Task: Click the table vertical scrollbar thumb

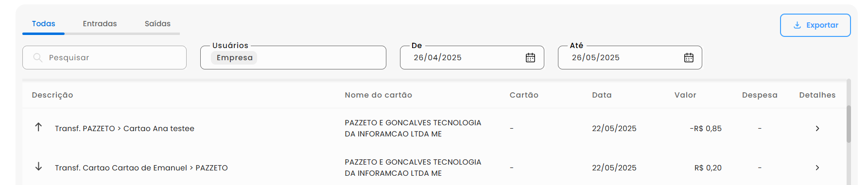Action: click(849, 124)
